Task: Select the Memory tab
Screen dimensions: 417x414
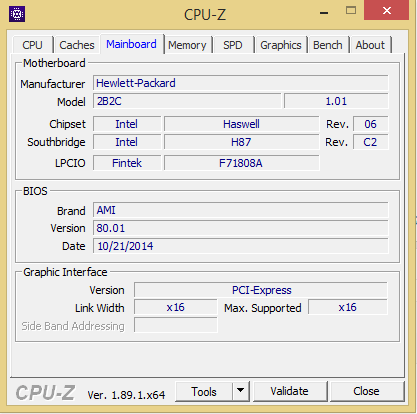Action: click(x=187, y=45)
